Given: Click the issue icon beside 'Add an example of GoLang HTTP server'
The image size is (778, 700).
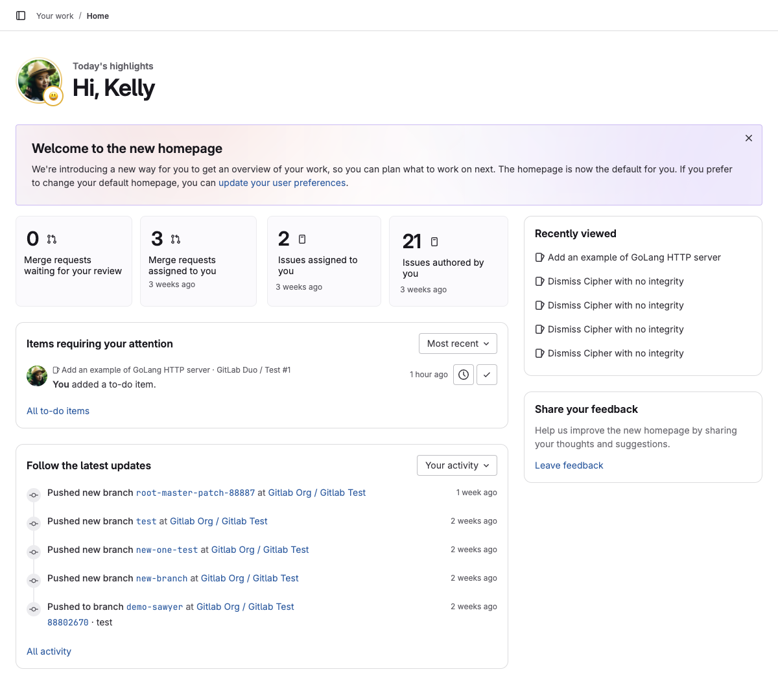Looking at the screenshot, I should click(x=57, y=369).
